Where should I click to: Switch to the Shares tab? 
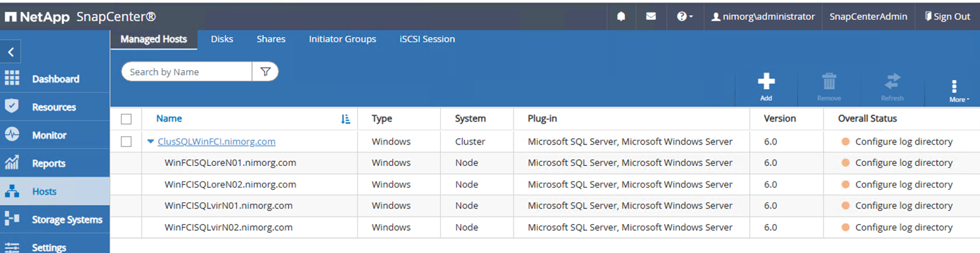point(271,39)
